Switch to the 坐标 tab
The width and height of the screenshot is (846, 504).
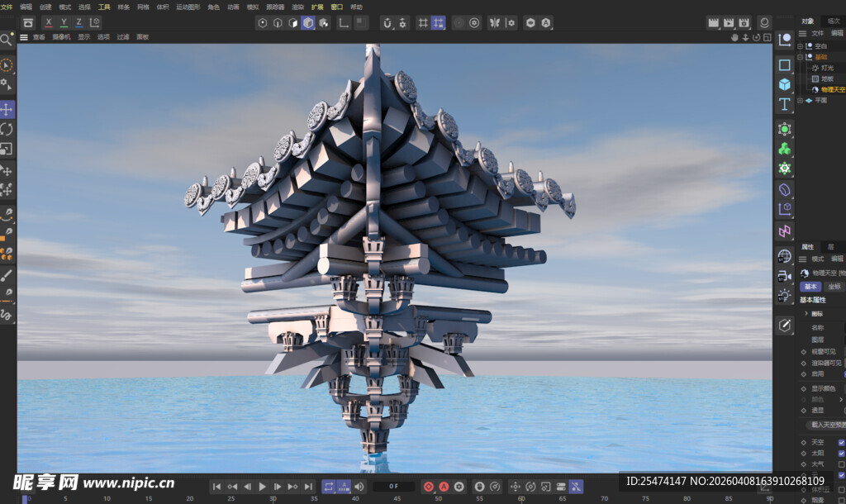(x=834, y=286)
